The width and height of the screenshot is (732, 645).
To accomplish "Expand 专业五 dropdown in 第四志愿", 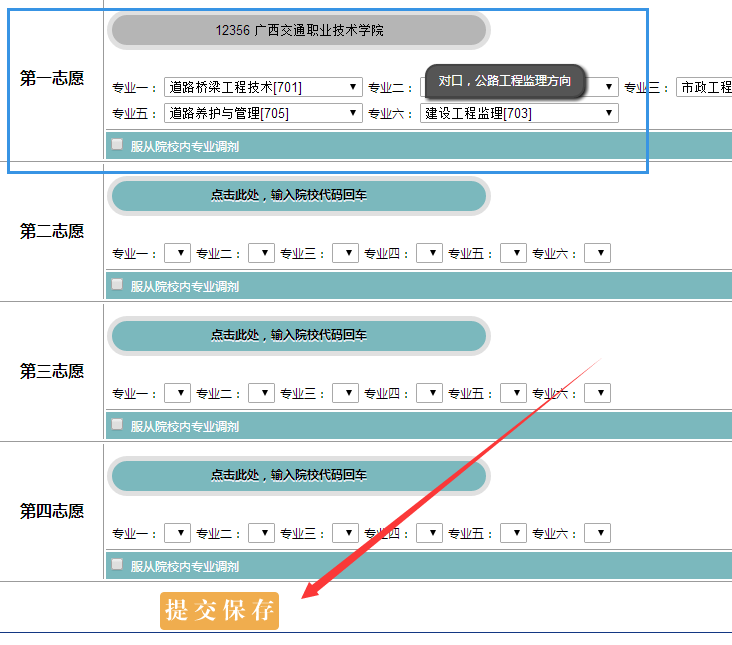I will 513,533.
